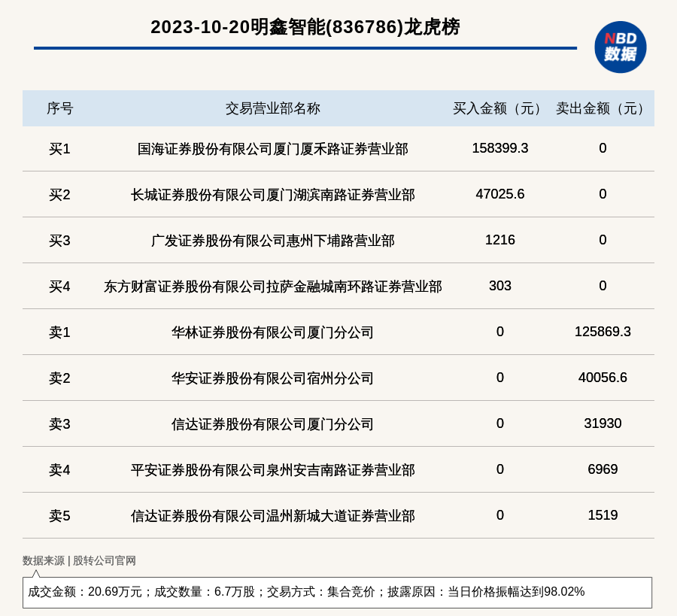This screenshot has height=616, width=677.
Task: Click the sell amount 40056.6
Action: (603, 378)
